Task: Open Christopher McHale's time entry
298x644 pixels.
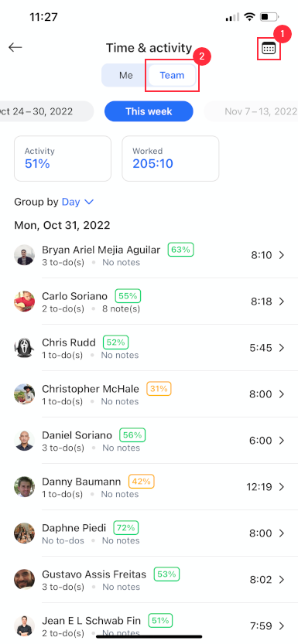Action: [x=149, y=394]
